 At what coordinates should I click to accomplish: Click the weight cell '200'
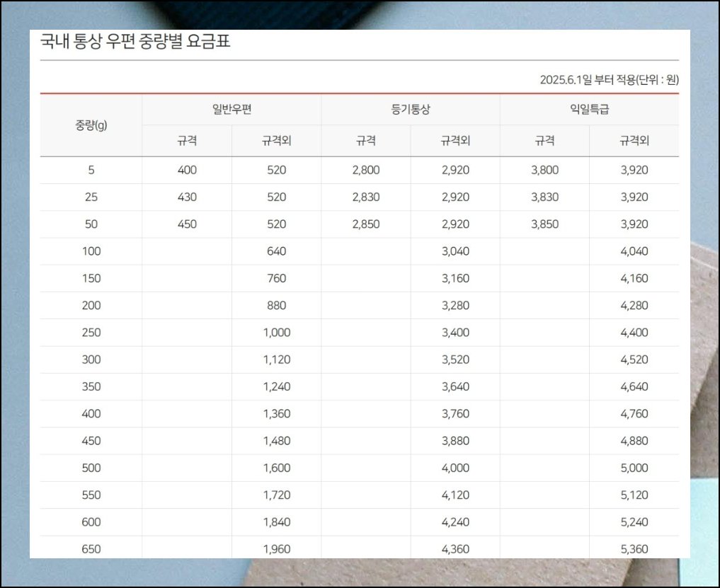(91, 305)
